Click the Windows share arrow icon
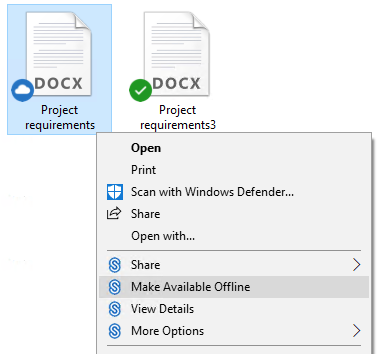The width and height of the screenshot is (391, 364). [114, 214]
